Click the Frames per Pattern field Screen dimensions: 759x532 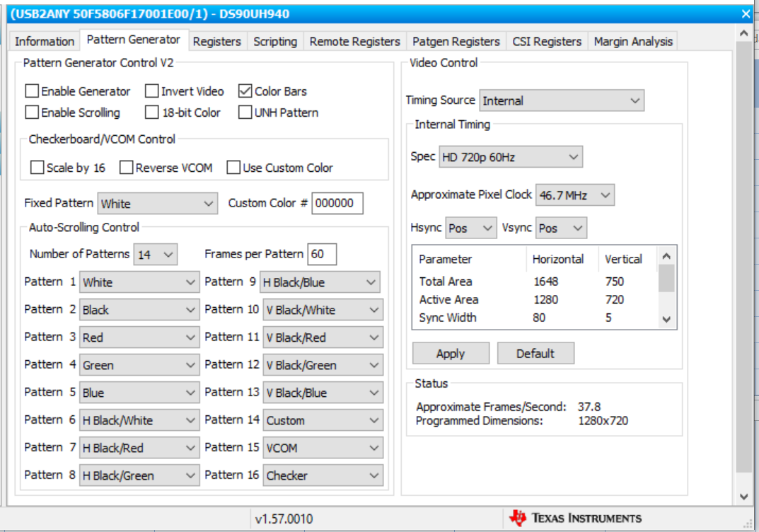pos(322,254)
